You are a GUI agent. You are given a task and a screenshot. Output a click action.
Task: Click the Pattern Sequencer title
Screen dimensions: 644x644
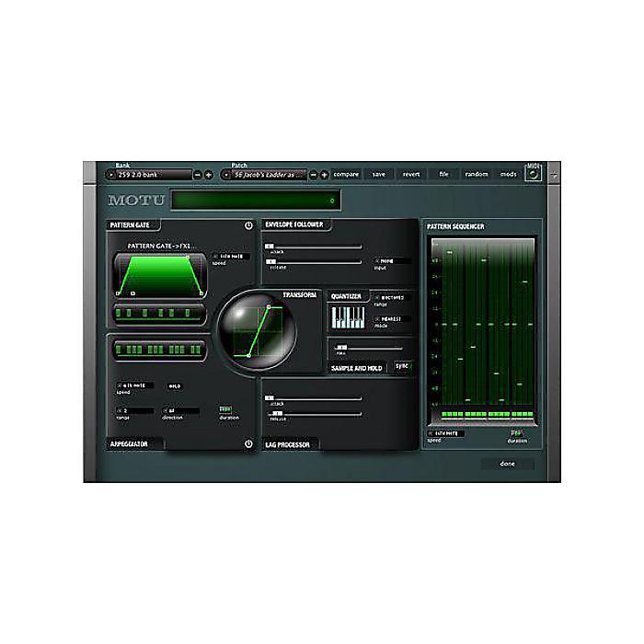[x=455, y=226]
